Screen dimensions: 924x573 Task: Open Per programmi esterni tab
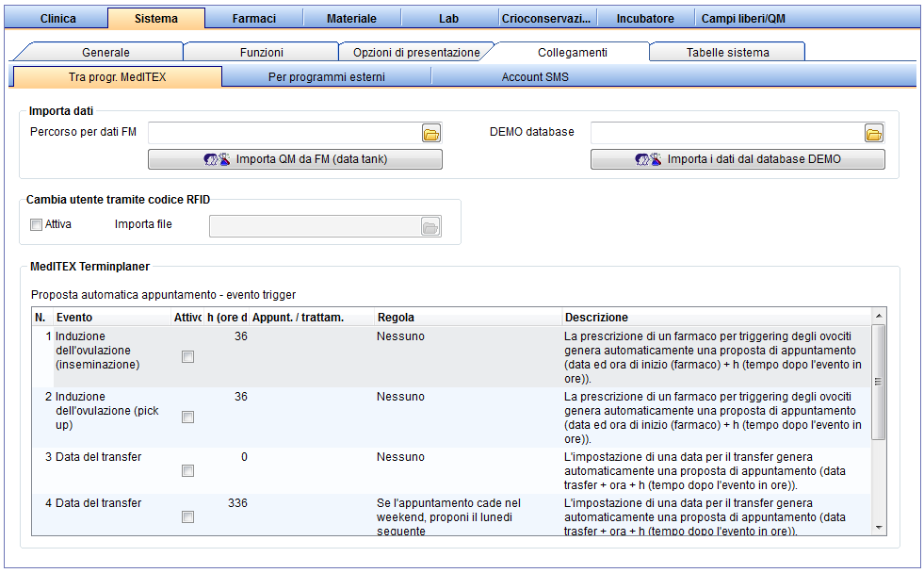coord(327,77)
